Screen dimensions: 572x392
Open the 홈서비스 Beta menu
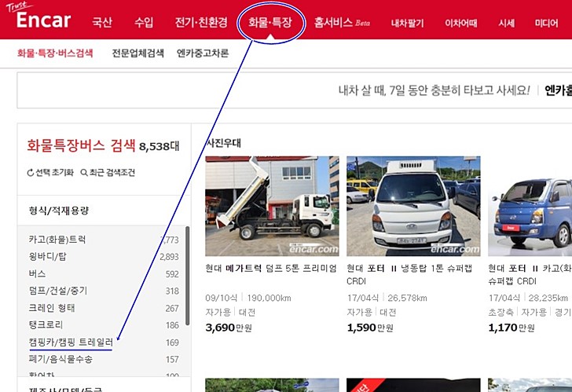[342, 23]
